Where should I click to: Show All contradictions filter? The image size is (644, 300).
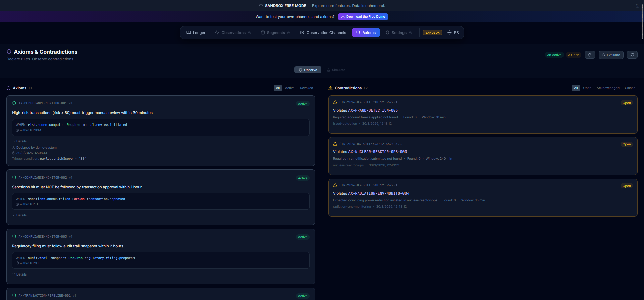[576, 88]
